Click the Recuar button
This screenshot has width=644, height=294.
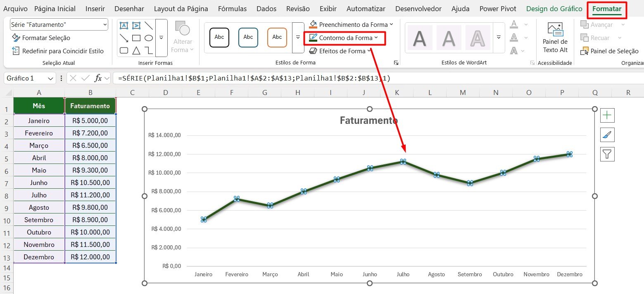coord(601,38)
